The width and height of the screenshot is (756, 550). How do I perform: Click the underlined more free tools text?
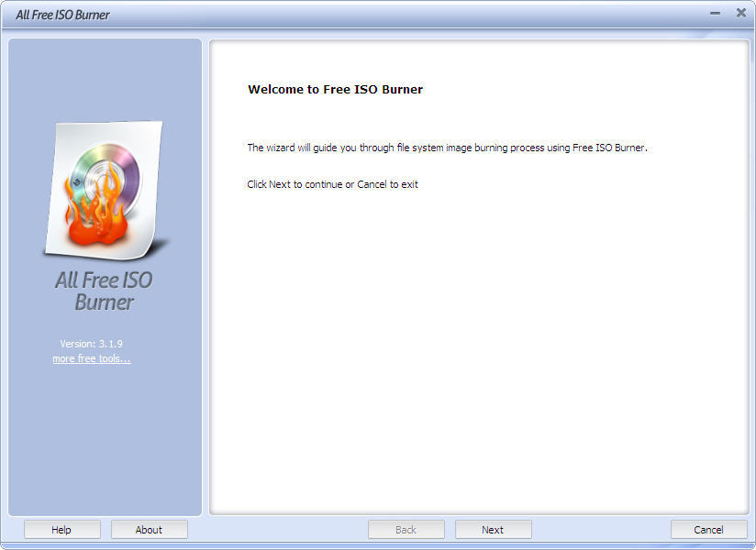click(91, 358)
